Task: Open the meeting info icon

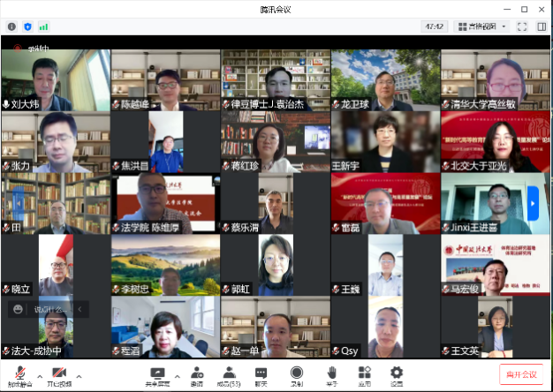Action: click(11, 27)
